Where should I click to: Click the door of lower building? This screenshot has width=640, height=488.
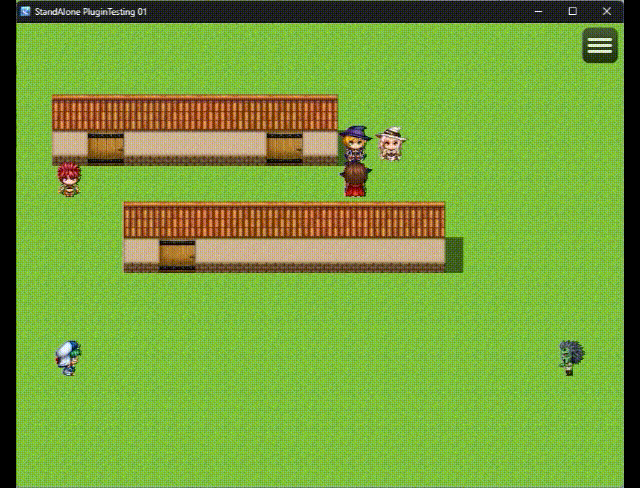[177, 255]
